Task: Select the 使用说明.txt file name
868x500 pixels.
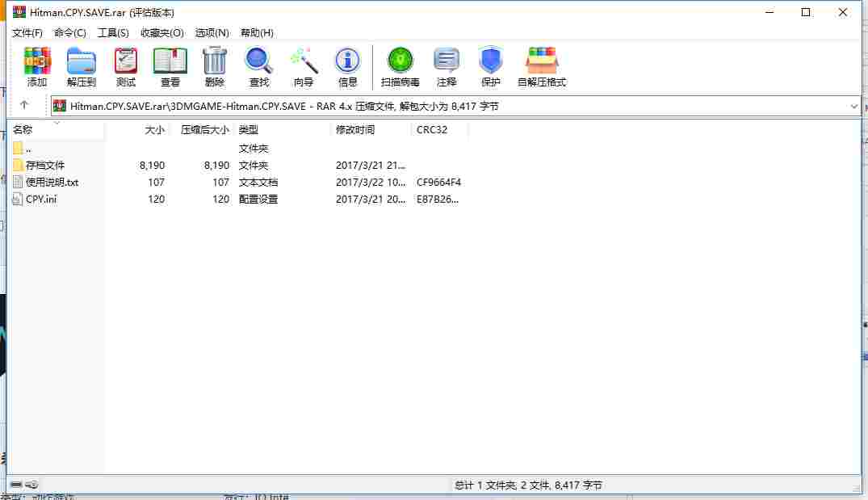Action: (52, 183)
